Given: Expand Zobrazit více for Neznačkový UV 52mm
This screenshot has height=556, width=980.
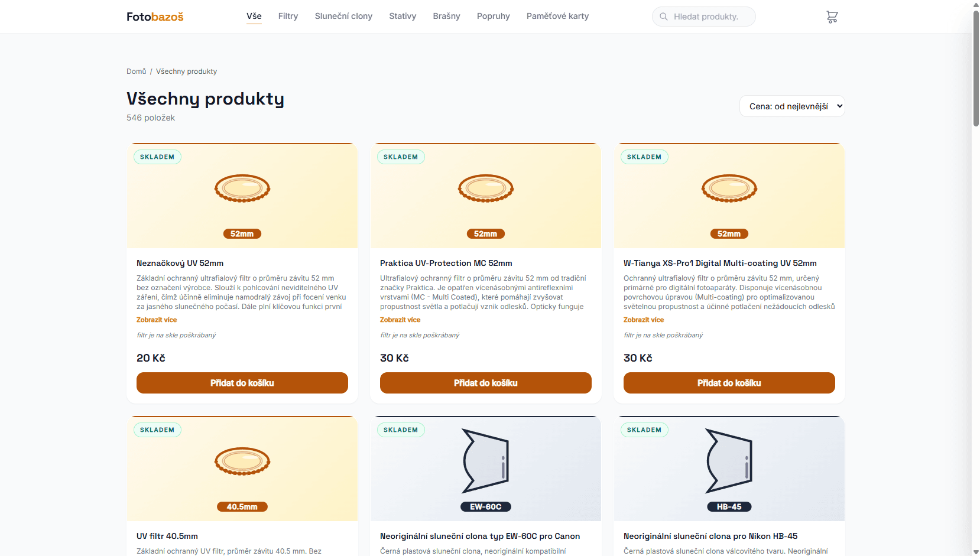Looking at the screenshot, I should pyautogui.click(x=157, y=320).
